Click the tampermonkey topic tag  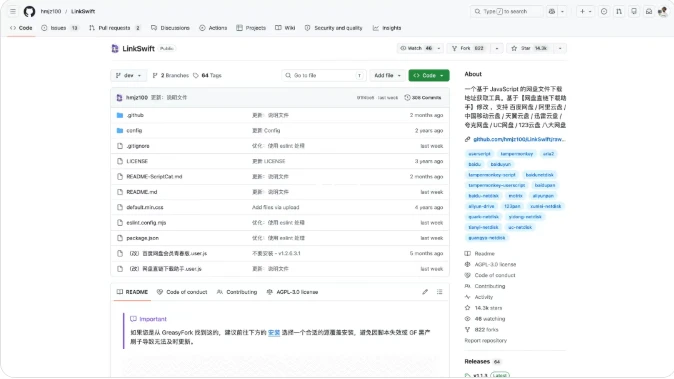tap(517, 154)
